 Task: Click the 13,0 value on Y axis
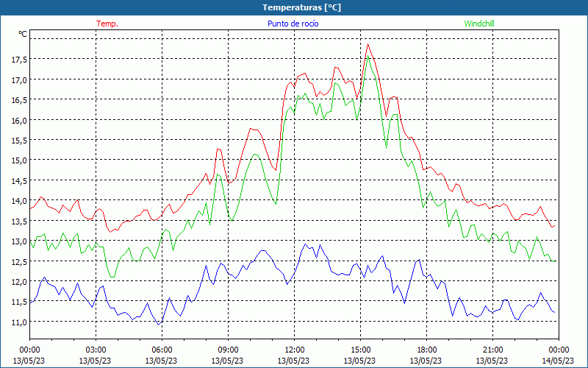(20, 241)
